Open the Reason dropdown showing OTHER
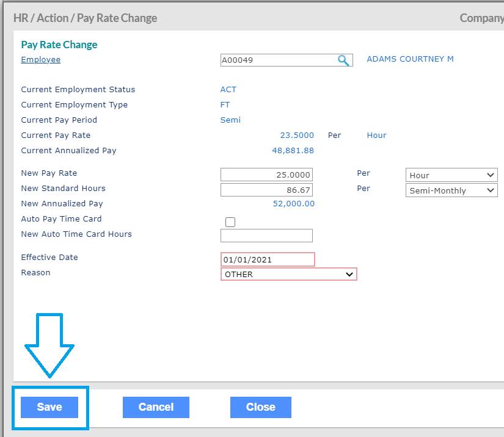 pyautogui.click(x=288, y=275)
